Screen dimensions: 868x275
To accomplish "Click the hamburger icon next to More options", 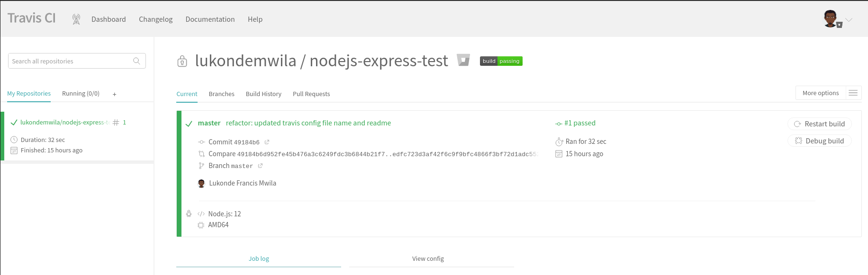I will coord(853,93).
